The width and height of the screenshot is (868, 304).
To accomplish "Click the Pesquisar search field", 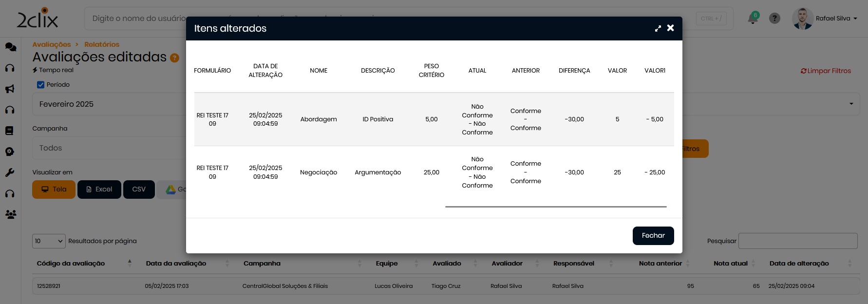I will pyautogui.click(x=797, y=241).
